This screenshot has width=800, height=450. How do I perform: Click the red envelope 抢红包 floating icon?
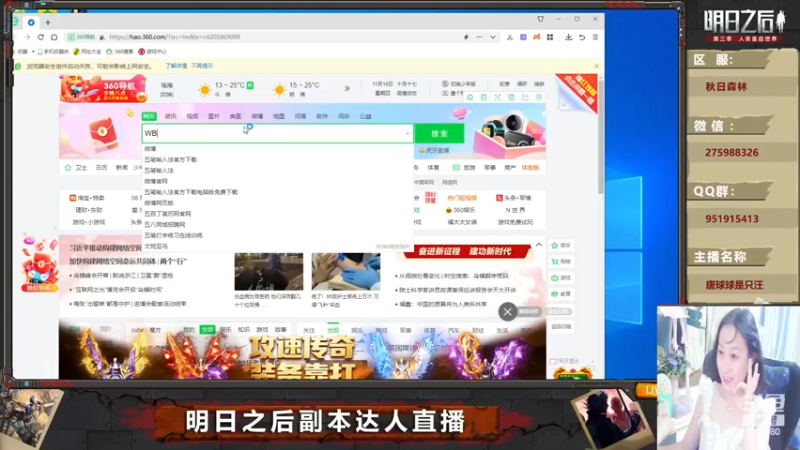(x=40, y=264)
